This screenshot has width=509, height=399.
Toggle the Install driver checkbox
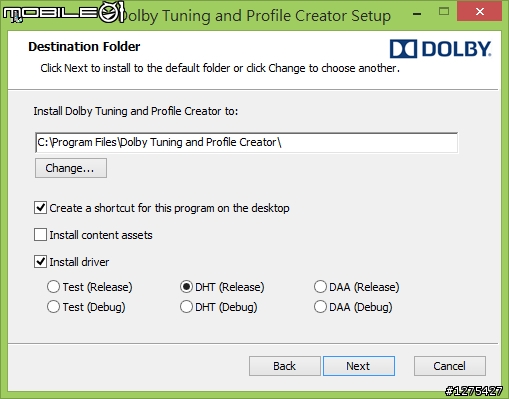click(x=40, y=262)
